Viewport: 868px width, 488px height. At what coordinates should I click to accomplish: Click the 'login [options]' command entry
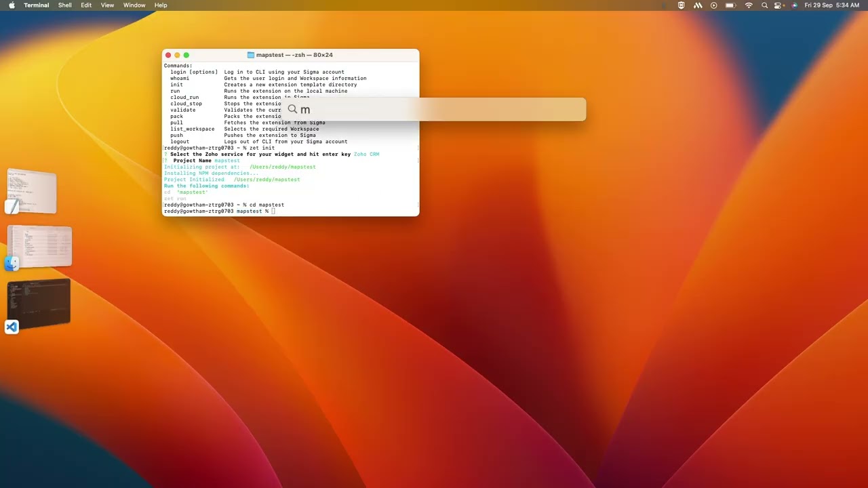[x=194, y=72]
